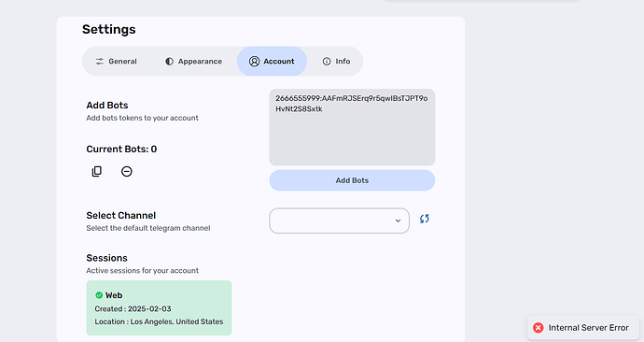Select the Account tab
Screen dimensions: 644x342
[x=272, y=62]
